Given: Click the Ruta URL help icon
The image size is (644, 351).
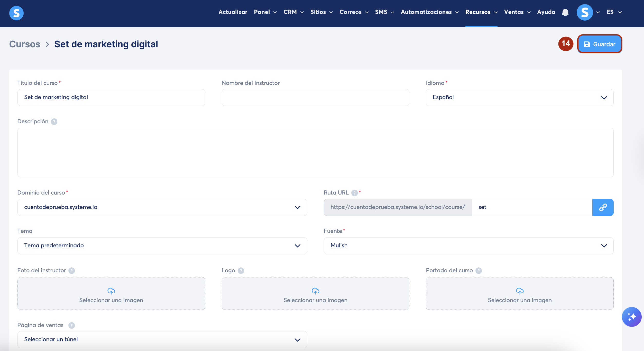Looking at the screenshot, I should click(x=354, y=193).
